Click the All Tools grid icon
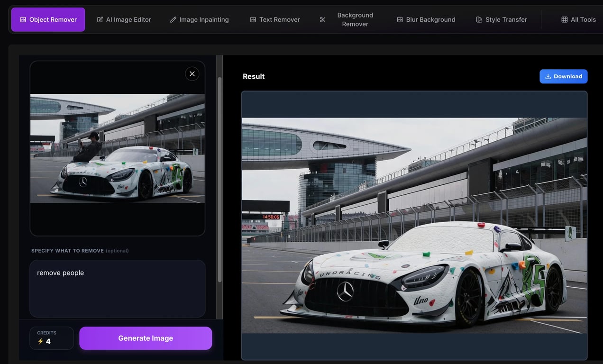 pos(564,19)
